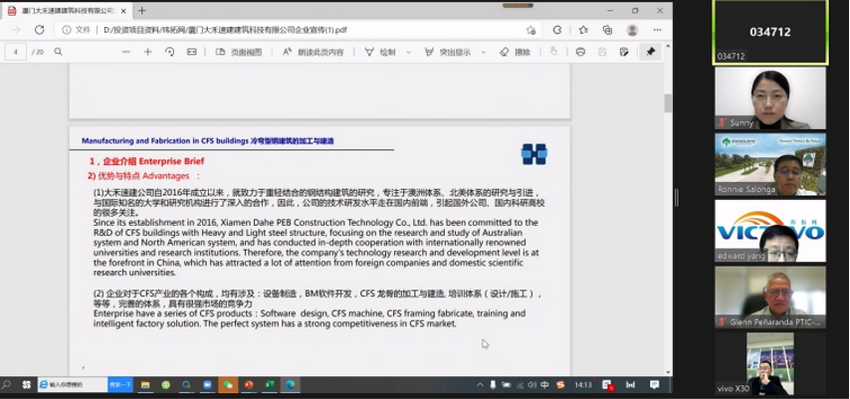This screenshot has height=399, width=850.
Task: Refresh the browser page
Action: tap(39, 30)
